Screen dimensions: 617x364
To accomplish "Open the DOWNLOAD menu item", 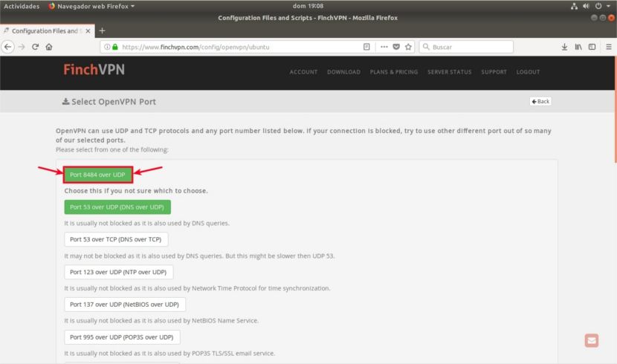I will [343, 72].
